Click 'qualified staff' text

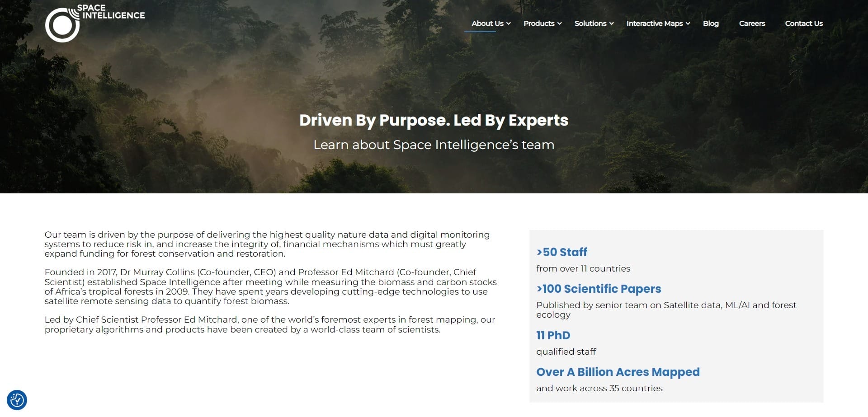(566, 351)
